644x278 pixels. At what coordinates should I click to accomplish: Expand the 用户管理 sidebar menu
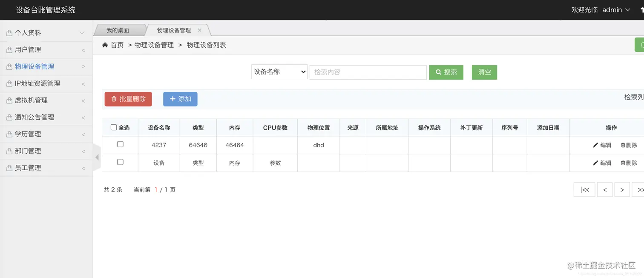(46, 49)
